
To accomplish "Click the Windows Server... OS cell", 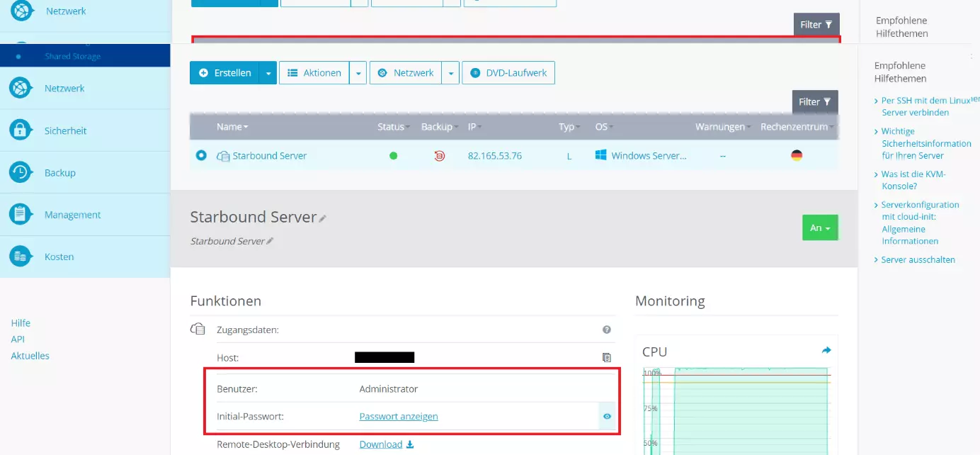I will pos(649,156).
